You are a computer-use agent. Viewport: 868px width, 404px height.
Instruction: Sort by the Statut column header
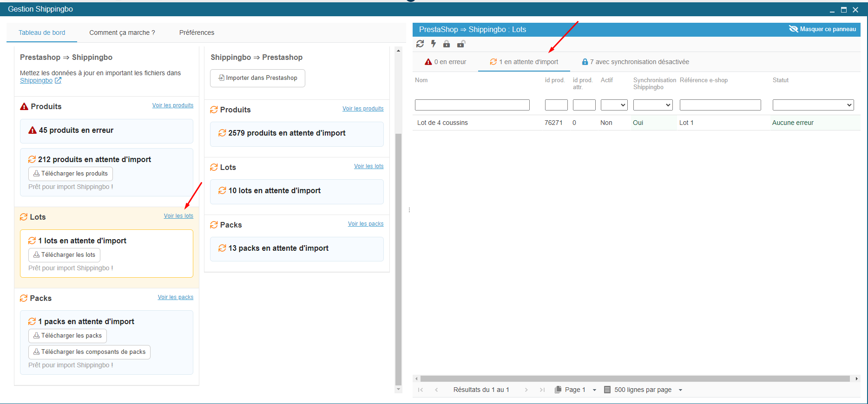[781, 80]
